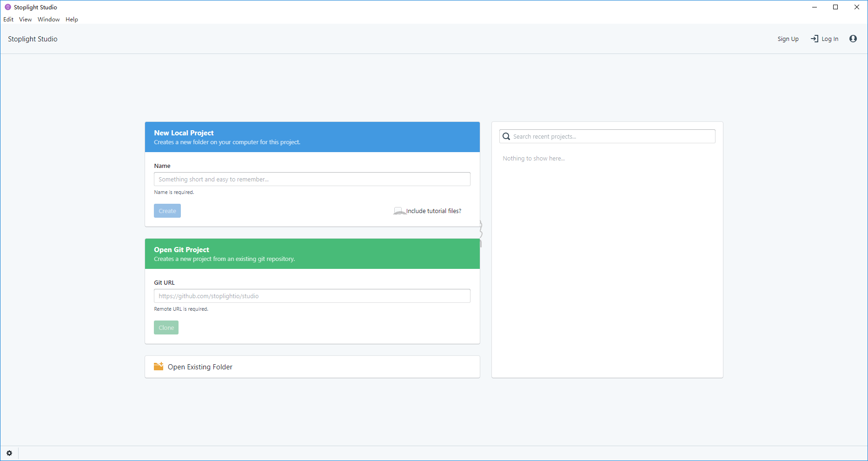868x461 pixels.
Task: Toggle the Include tutorial files checkbox
Action: [x=399, y=211]
